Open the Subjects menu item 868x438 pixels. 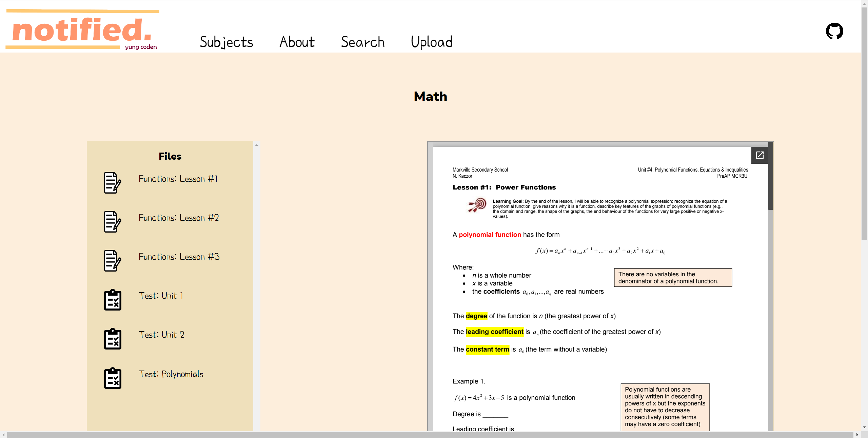[226, 42]
